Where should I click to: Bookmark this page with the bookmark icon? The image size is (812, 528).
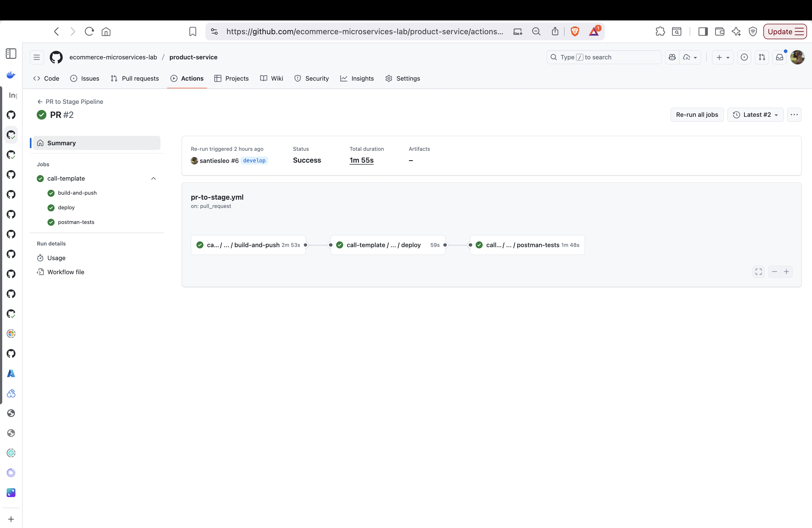pos(193,31)
